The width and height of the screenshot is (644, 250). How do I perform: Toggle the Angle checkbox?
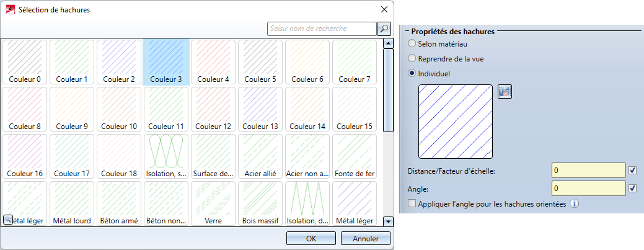coord(632,188)
